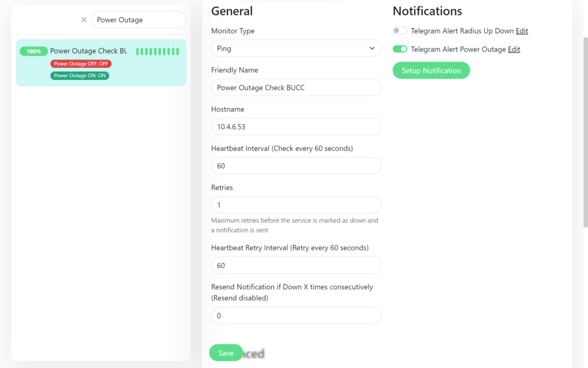Click the Save button
Image resolution: width=588 pixels, height=368 pixels.
(x=226, y=353)
